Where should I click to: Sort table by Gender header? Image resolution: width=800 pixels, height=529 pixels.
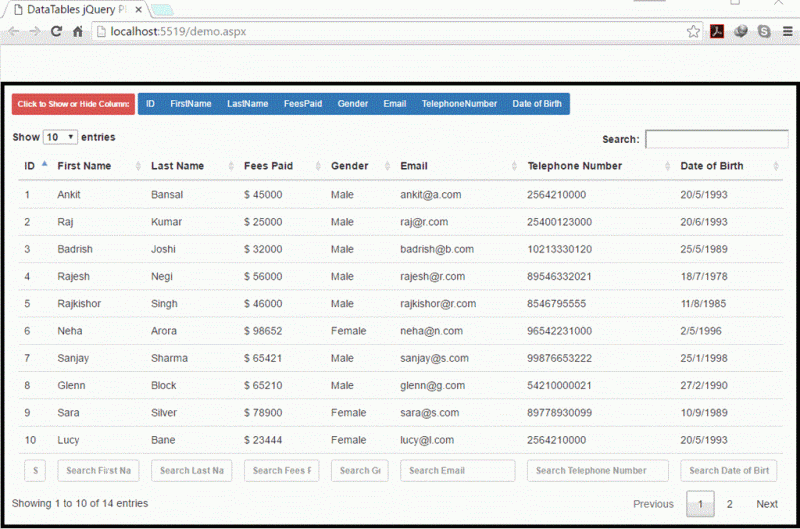(349, 166)
